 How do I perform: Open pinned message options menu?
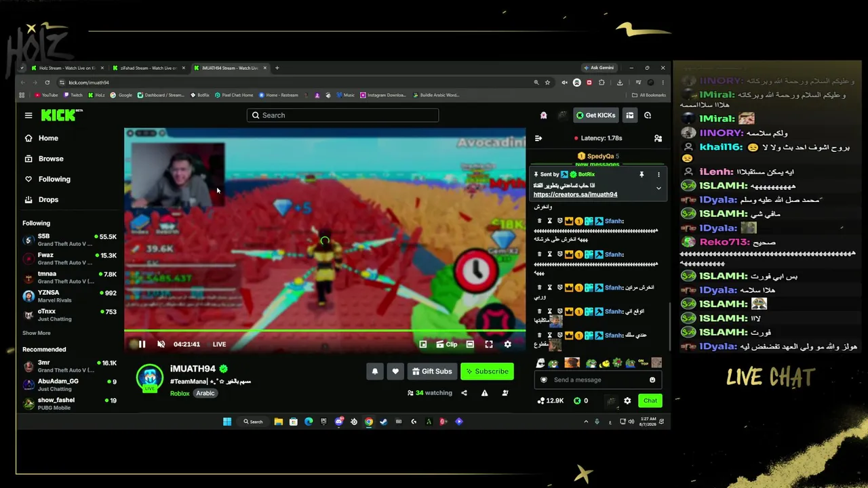[x=658, y=175]
